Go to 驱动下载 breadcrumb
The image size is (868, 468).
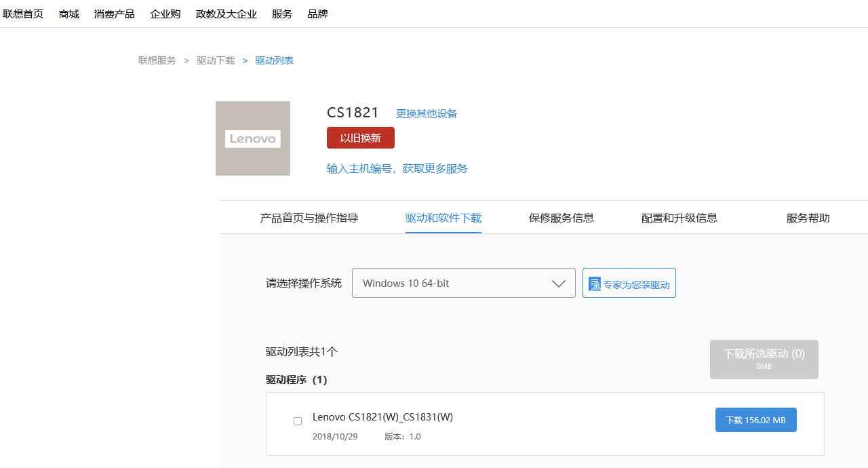(216, 60)
